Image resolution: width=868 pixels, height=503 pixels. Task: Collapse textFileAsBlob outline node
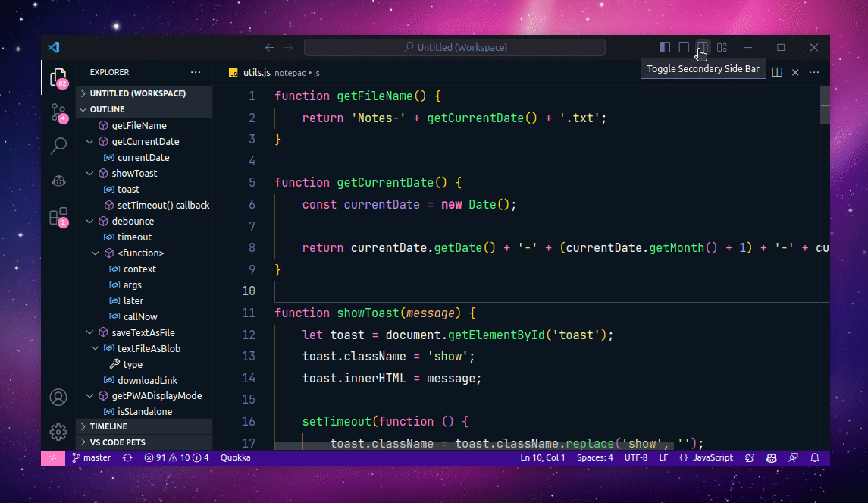96,348
